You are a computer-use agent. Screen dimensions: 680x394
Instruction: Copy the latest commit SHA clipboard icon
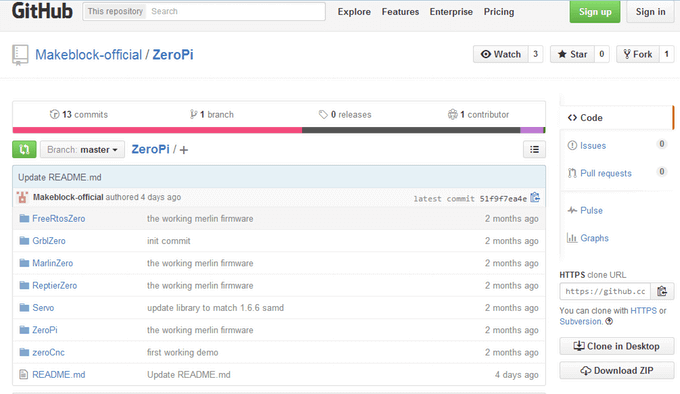(x=535, y=198)
